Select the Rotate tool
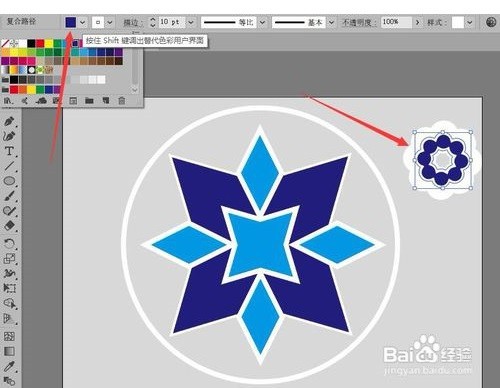Viewport: 500px width, 388px height. pyautogui.click(x=9, y=243)
